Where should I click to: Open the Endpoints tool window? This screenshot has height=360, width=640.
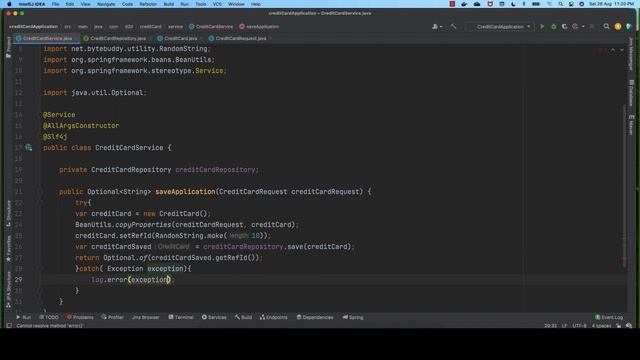click(273, 317)
